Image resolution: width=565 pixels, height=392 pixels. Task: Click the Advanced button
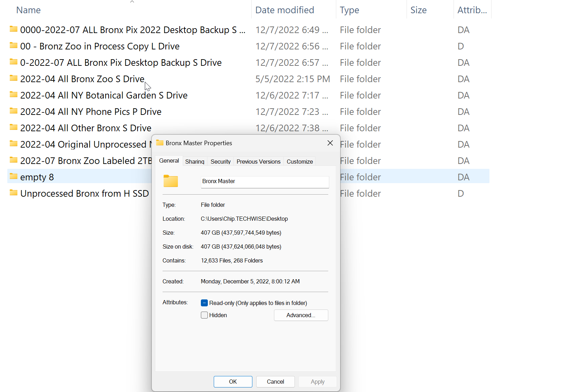pyautogui.click(x=300, y=315)
